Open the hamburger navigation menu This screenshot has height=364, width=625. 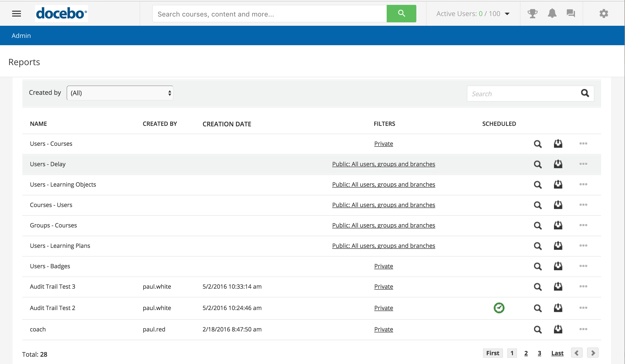pyautogui.click(x=16, y=14)
